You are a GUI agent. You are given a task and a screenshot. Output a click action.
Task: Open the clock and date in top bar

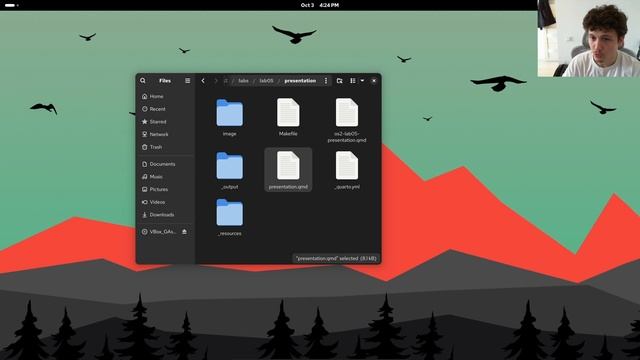[x=320, y=5]
